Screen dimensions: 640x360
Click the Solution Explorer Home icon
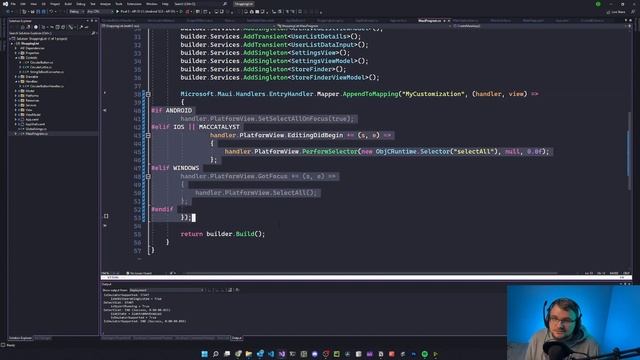pos(22,27)
